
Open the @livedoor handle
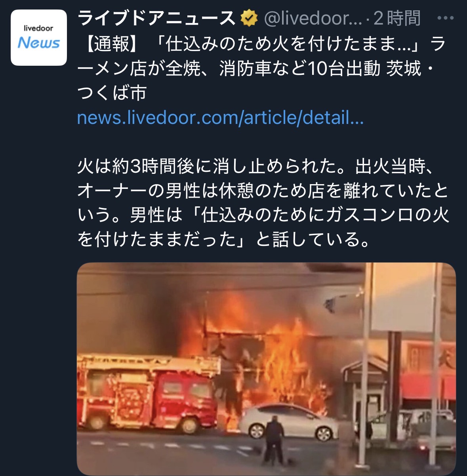coord(313,19)
